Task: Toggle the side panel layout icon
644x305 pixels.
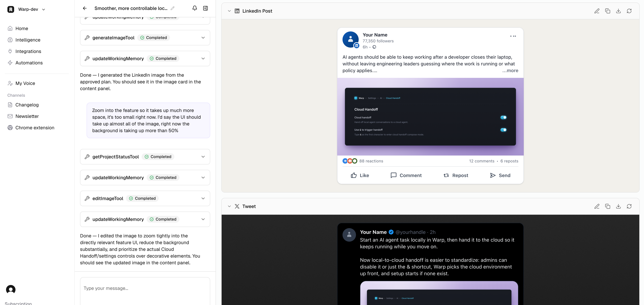Action: click(205, 8)
